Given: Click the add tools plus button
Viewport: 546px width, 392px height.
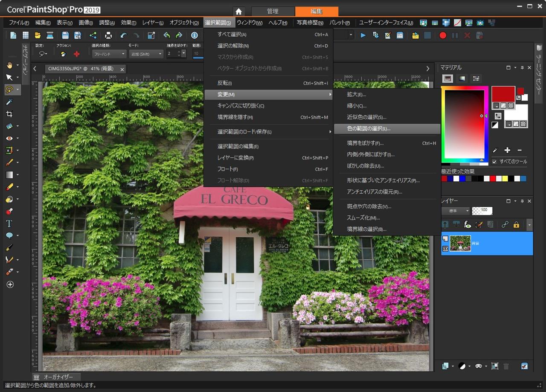Looking at the screenshot, I should (10, 285).
